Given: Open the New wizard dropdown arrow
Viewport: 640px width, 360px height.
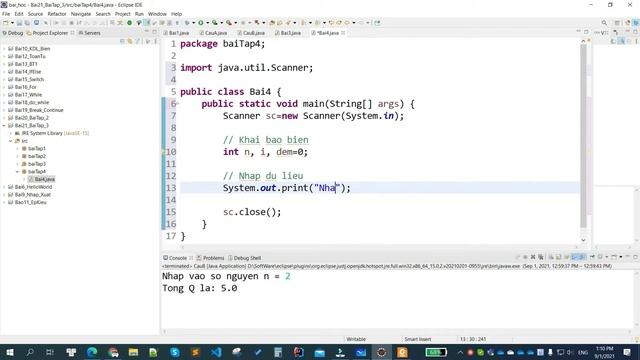Looking at the screenshot, I should [12, 23].
